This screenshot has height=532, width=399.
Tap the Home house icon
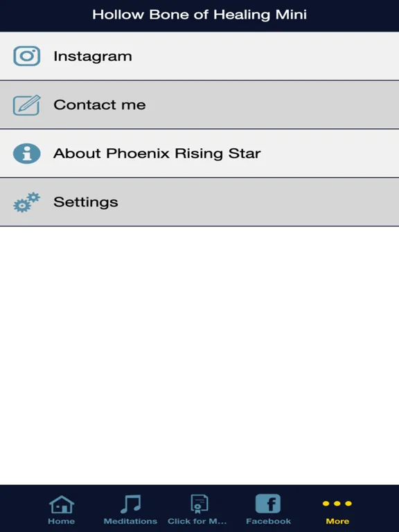click(x=62, y=504)
